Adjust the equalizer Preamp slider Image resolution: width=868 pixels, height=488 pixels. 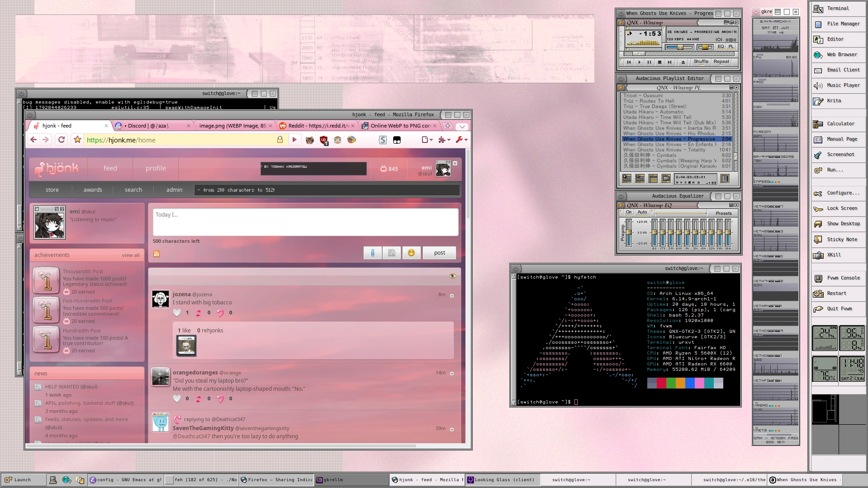(629, 232)
